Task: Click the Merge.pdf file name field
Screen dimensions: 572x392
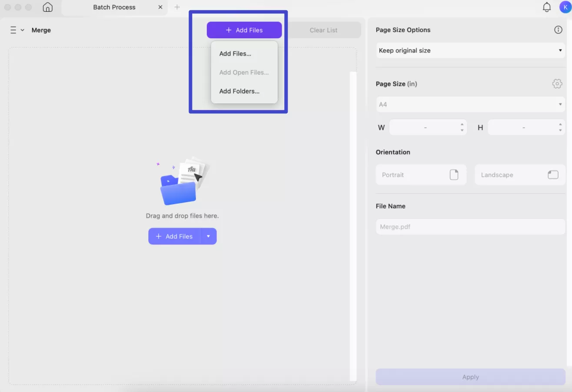Action: (470, 226)
